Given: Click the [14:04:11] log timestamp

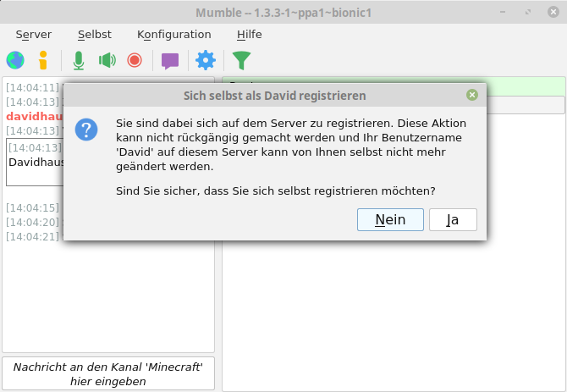Looking at the screenshot, I should click(x=32, y=87).
